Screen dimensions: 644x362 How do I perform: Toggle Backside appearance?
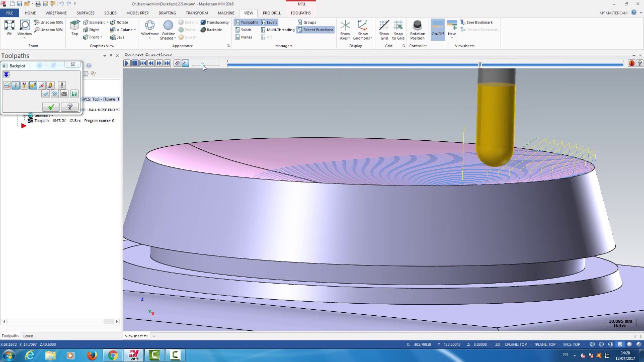(x=211, y=30)
